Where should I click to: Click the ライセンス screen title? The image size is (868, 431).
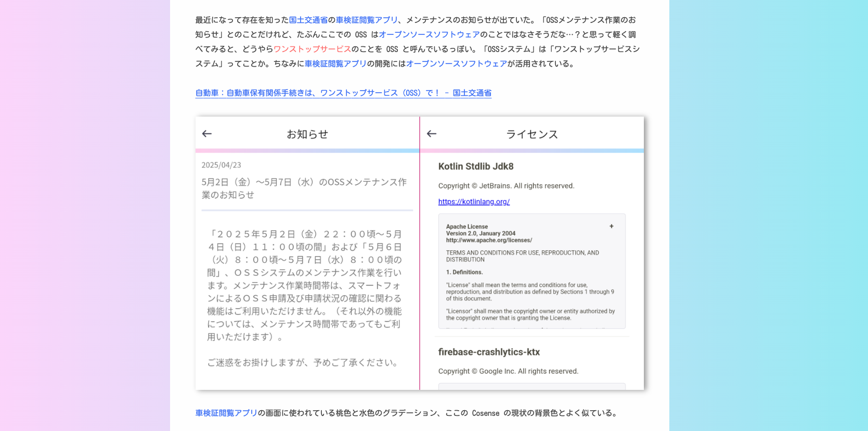(x=532, y=134)
